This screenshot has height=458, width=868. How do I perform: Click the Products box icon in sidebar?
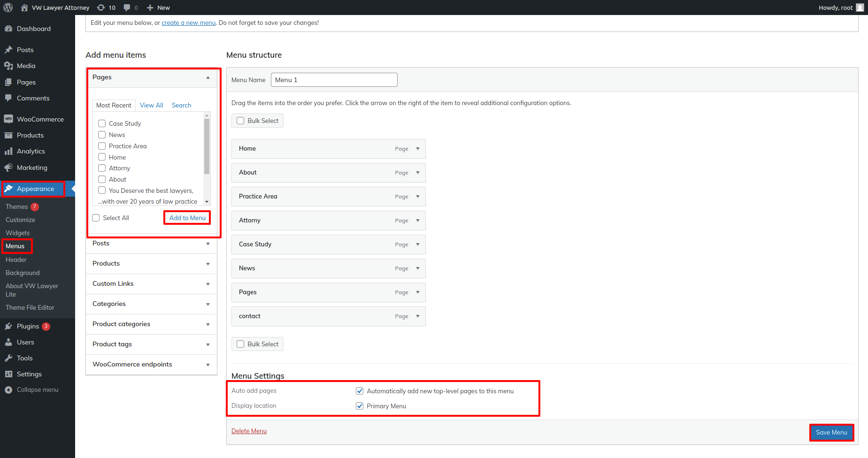pos(8,135)
